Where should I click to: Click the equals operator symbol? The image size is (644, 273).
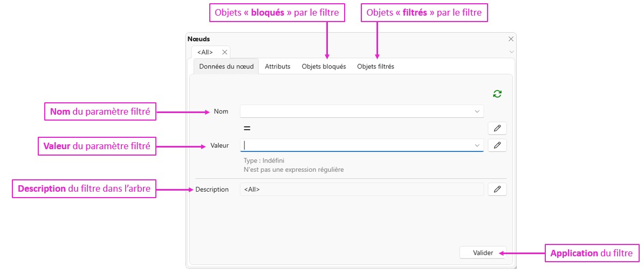point(247,128)
